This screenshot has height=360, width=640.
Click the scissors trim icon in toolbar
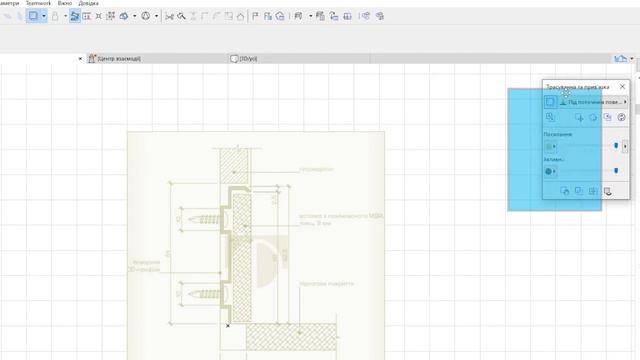170,16
